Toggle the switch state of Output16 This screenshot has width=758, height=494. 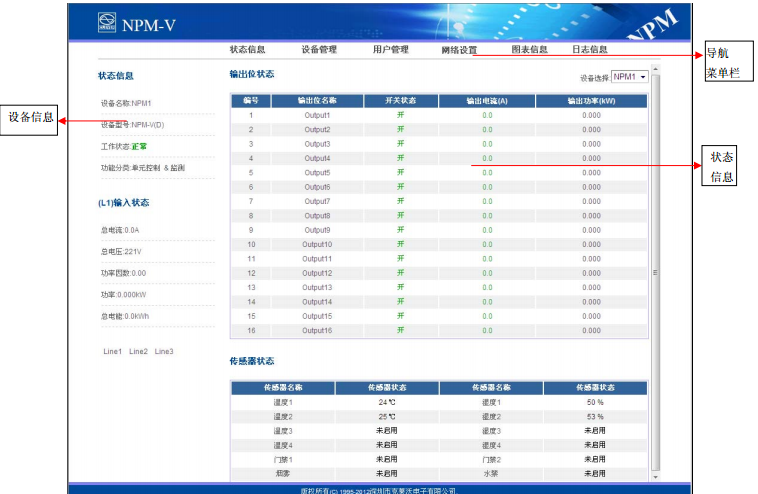tap(401, 330)
